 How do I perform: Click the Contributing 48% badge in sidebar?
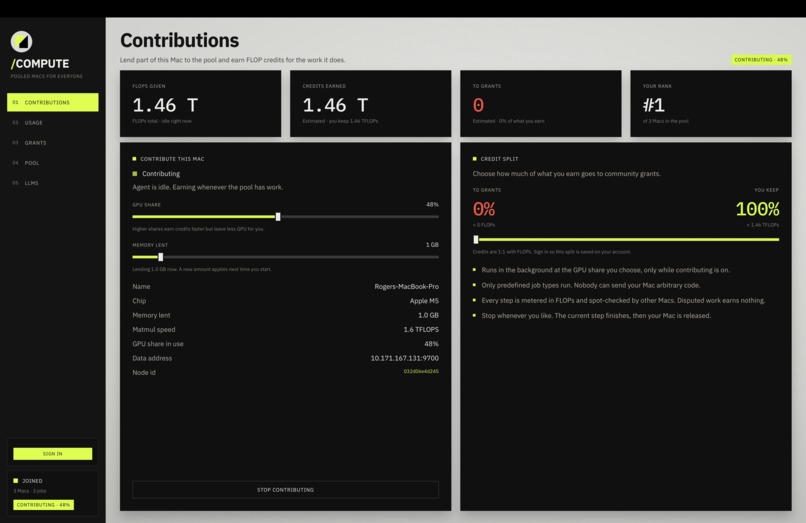click(x=44, y=505)
